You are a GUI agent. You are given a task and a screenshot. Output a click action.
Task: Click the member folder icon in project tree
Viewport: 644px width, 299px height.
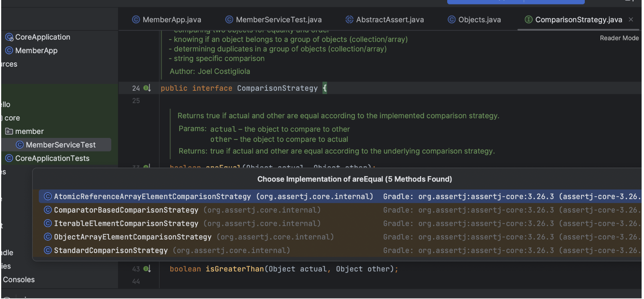(x=9, y=132)
